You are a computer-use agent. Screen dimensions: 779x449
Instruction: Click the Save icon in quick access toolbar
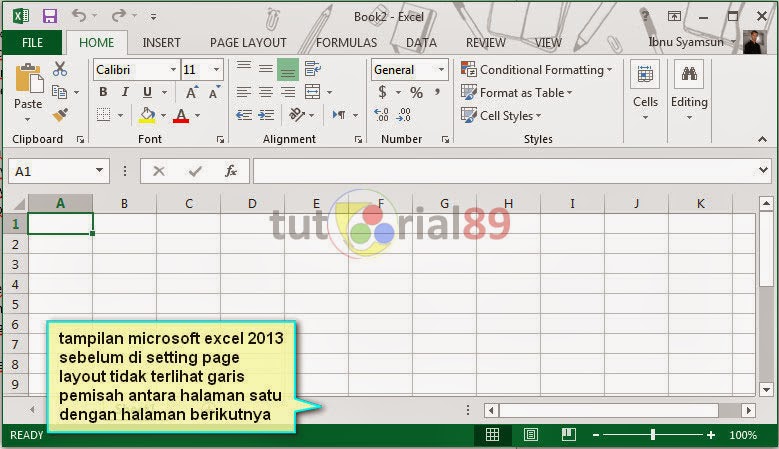click(50, 16)
